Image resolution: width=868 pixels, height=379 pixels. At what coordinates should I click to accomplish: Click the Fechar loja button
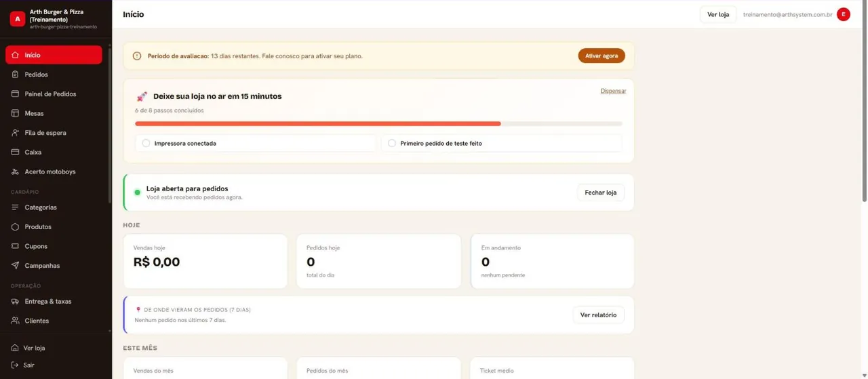(x=601, y=193)
